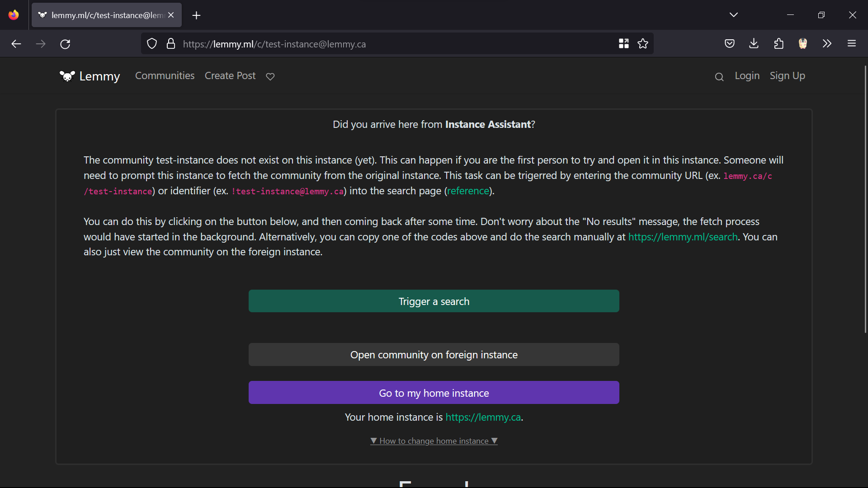Screen dimensions: 868x488
Task: Expand more tools overflow chevrons
Action: click(827, 44)
